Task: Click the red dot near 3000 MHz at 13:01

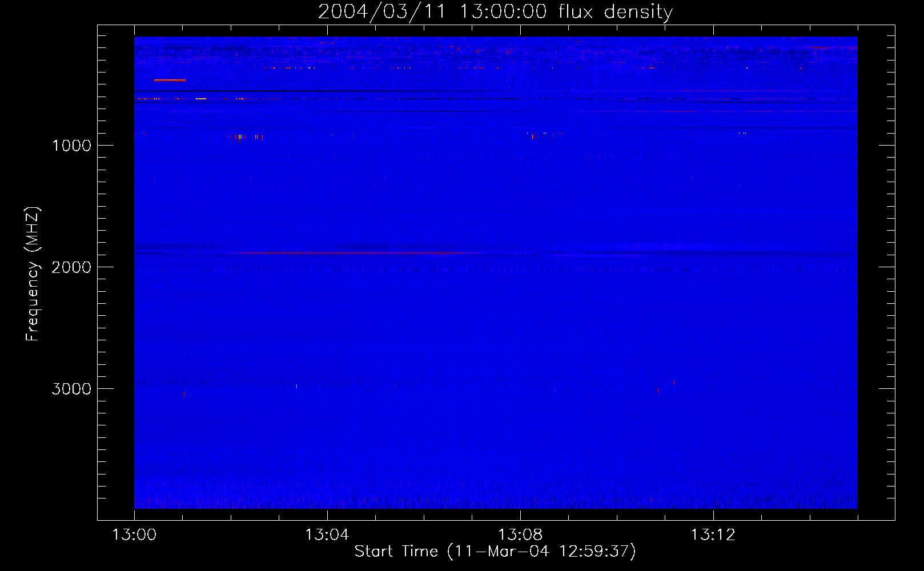Action: tap(183, 393)
